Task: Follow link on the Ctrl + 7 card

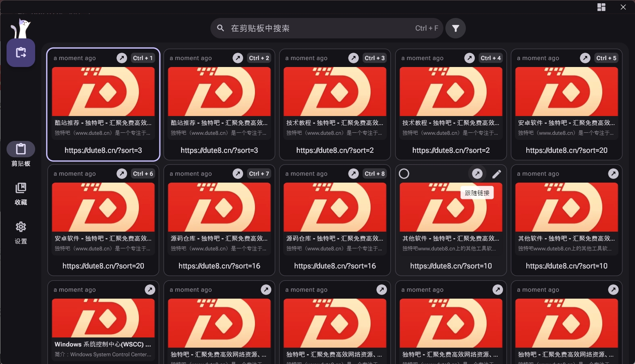Action: point(238,174)
